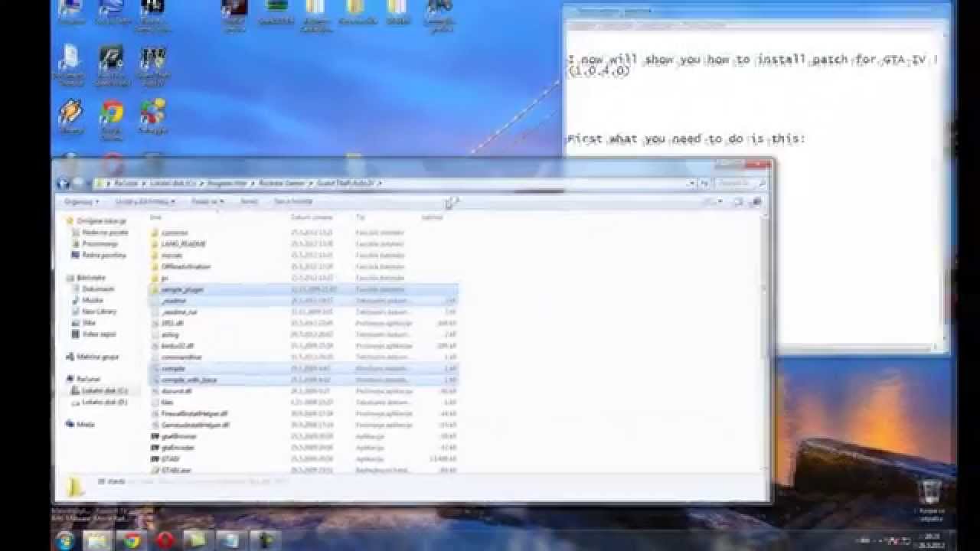
Task: Open Chrome from the taskbar
Action: pos(132,540)
